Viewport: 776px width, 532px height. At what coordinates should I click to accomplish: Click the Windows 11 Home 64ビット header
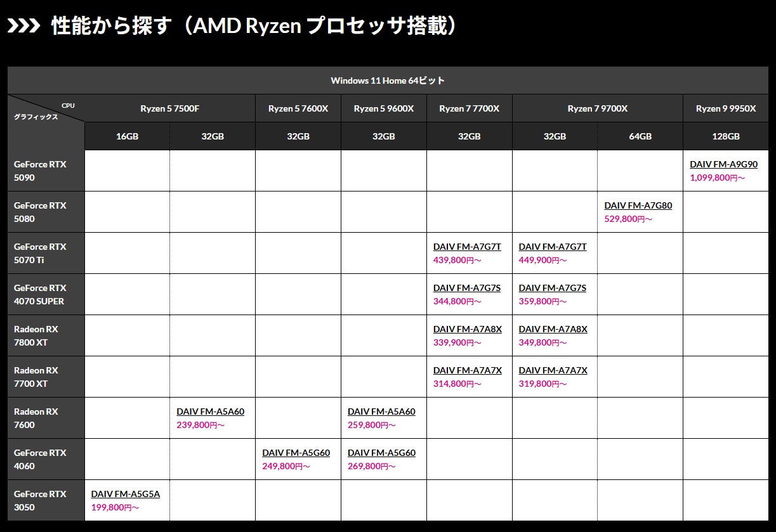(388, 81)
